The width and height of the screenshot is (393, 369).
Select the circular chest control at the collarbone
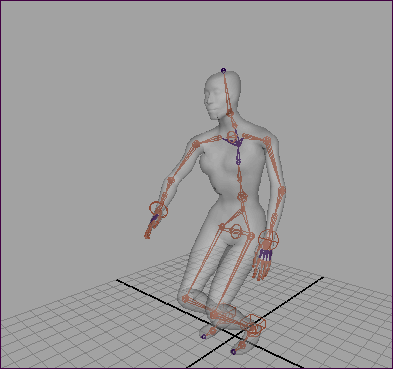point(231,136)
